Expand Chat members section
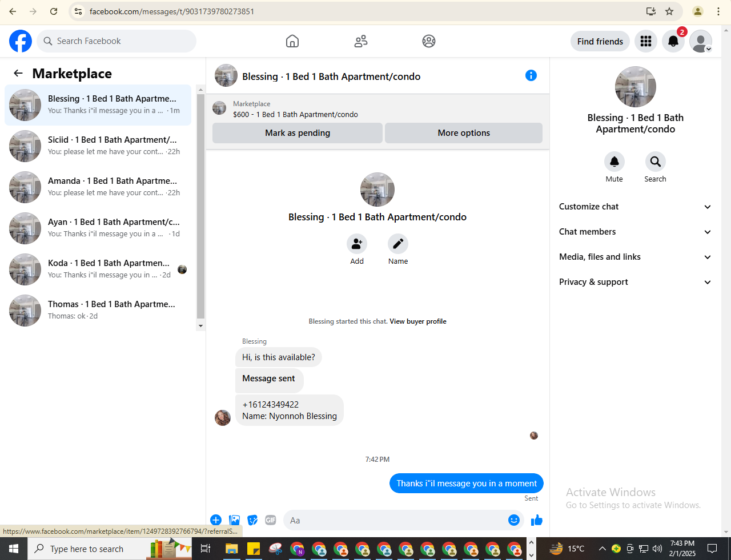 pos(635,232)
